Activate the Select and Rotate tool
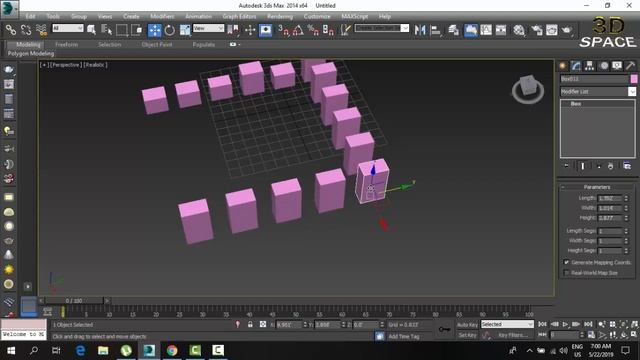Image resolution: width=640 pixels, height=360 pixels. (170, 30)
